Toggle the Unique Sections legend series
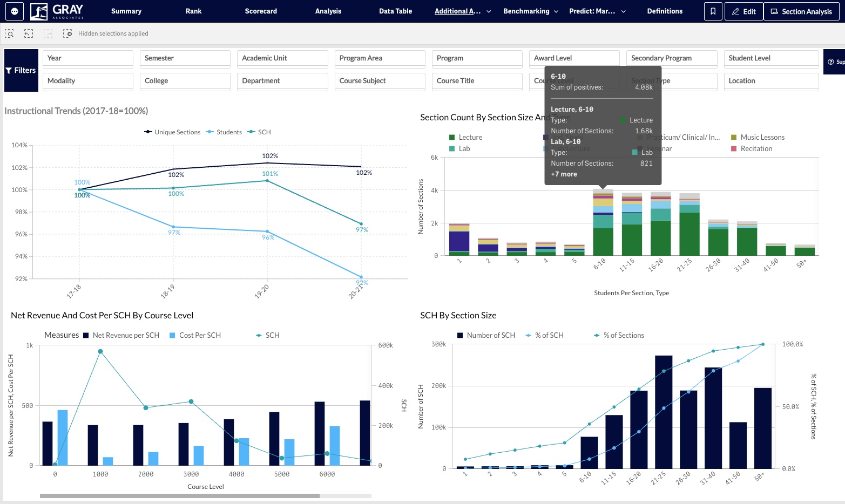The width and height of the screenshot is (845, 504). (x=172, y=132)
